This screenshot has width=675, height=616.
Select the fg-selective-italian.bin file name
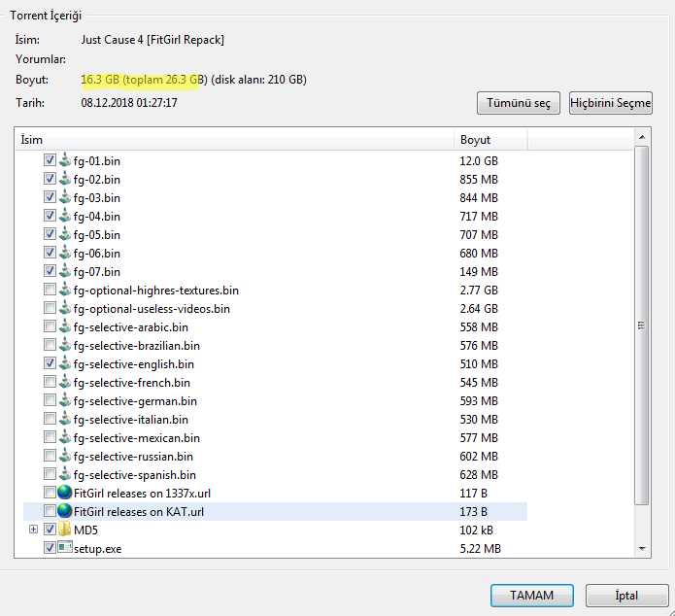[131, 420]
